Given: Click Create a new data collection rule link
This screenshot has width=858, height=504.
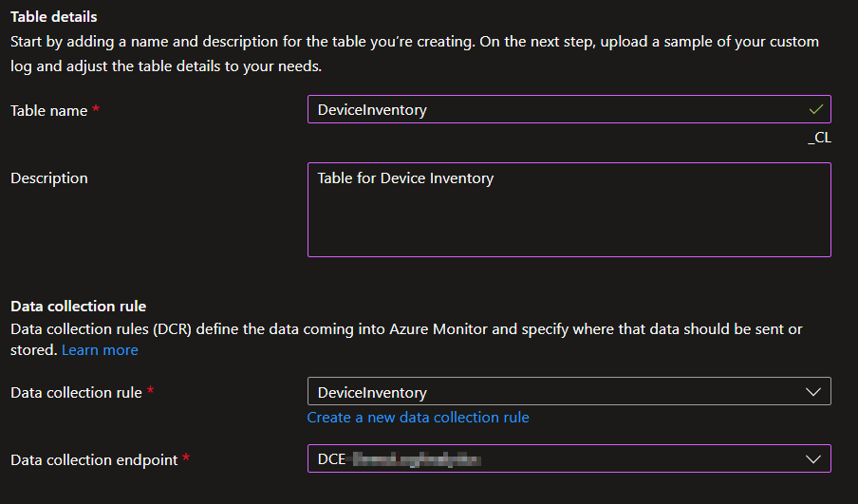Looking at the screenshot, I should 418,418.
